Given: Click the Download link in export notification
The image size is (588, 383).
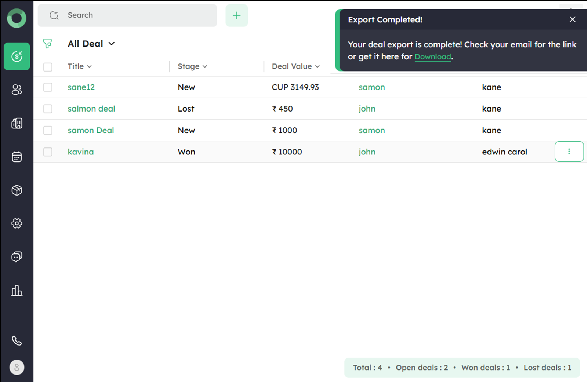Looking at the screenshot, I should 433,57.
